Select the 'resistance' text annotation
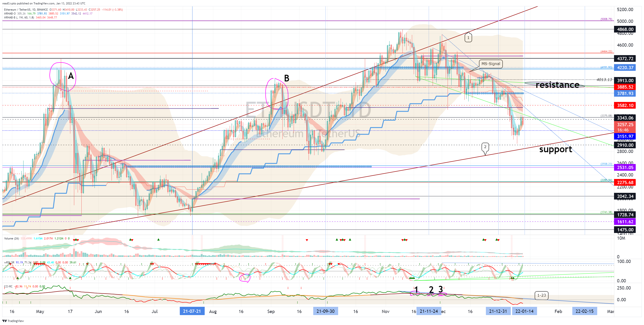 558,85
